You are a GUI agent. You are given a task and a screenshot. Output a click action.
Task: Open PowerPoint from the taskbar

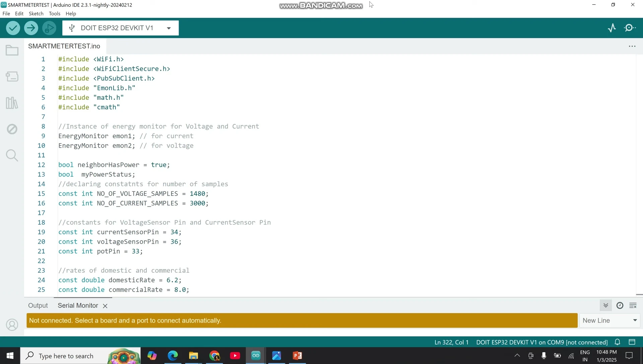pos(297,356)
